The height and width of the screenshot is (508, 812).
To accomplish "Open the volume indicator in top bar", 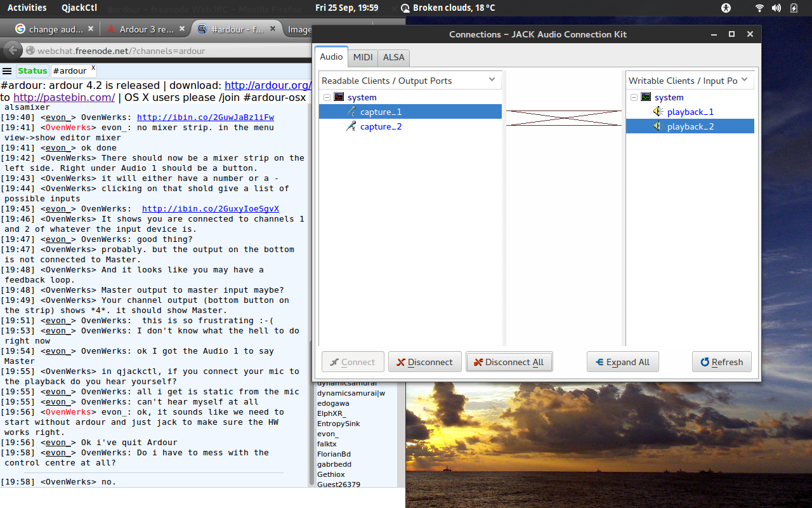I will click(x=776, y=8).
